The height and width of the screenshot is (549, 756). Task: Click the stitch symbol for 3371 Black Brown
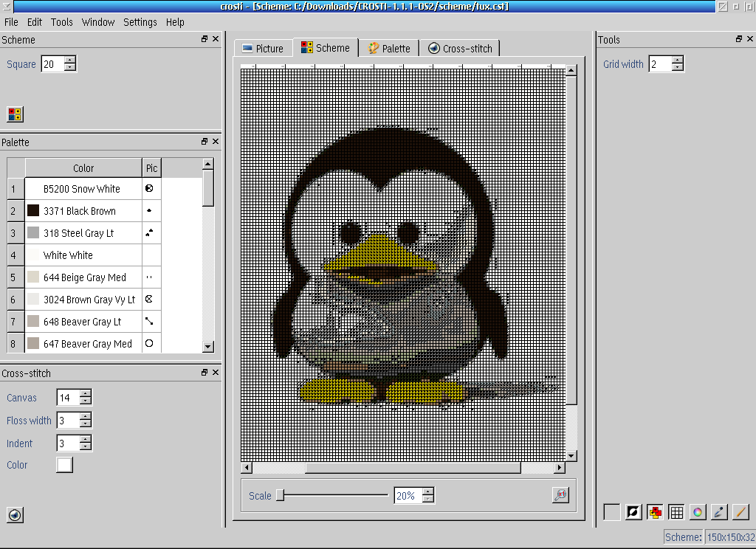[x=149, y=210]
